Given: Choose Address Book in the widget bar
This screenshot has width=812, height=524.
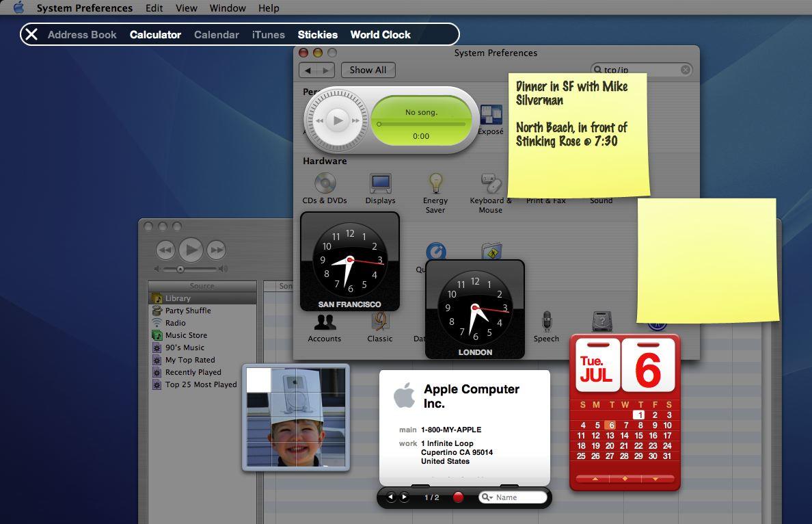Looking at the screenshot, I should (82, 35).
